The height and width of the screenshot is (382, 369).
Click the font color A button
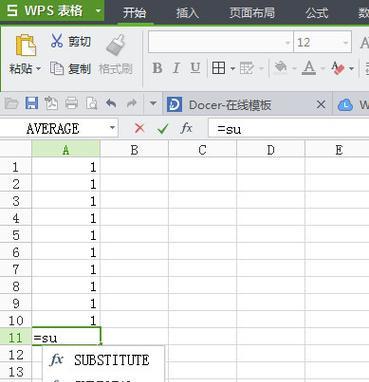point(309,68)
